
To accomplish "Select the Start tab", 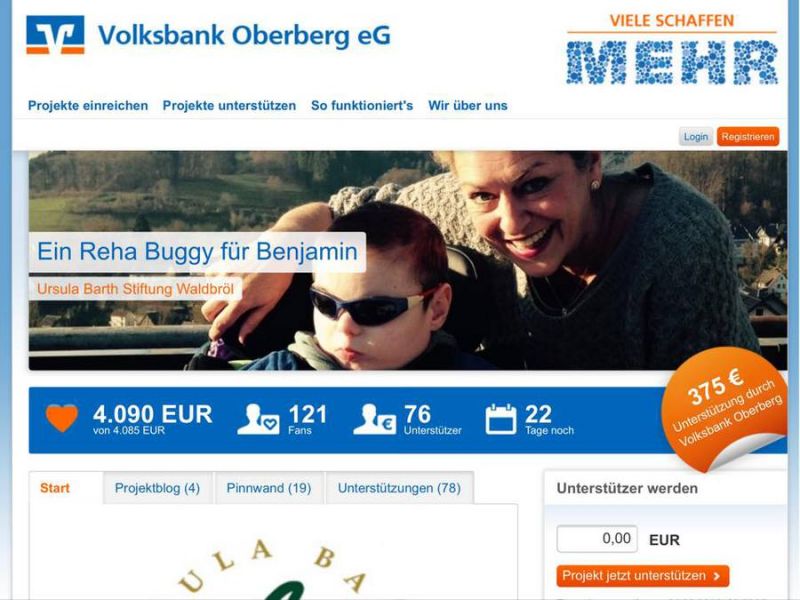I will 55,488.
